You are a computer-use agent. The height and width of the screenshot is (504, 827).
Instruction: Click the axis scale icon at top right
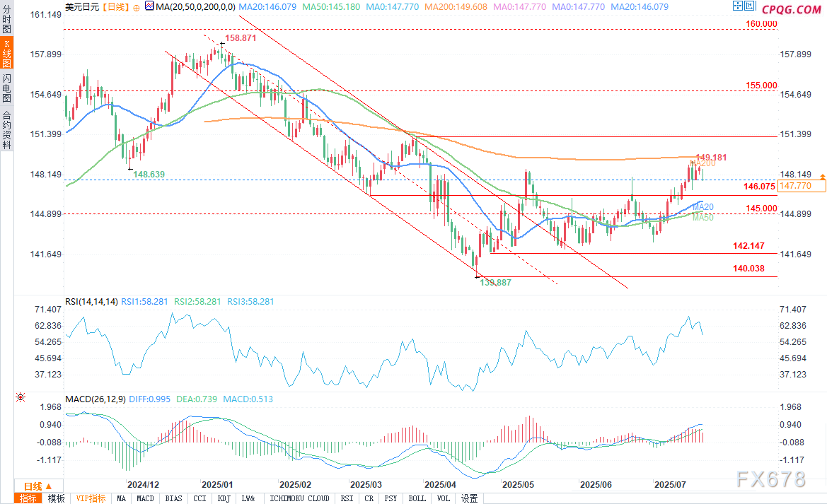751,7
